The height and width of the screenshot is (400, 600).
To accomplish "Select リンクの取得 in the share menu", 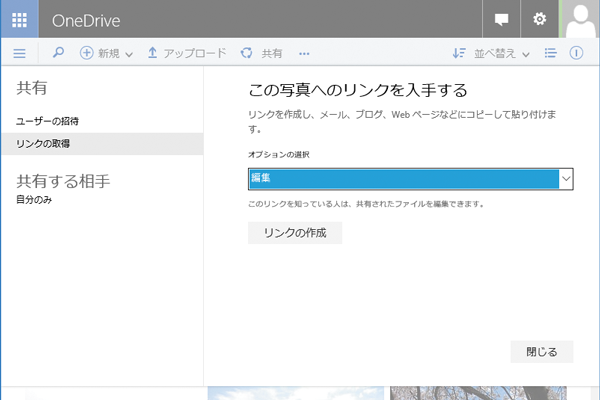I will (x=102, y=144).
